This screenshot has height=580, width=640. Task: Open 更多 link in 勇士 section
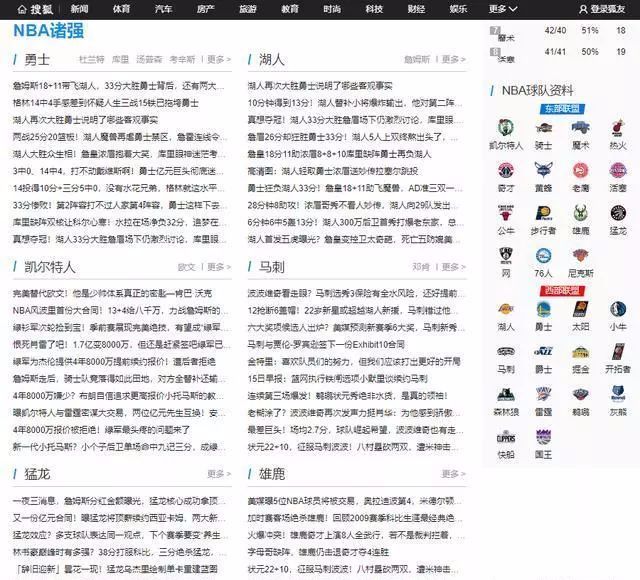(x=219, y=60)
